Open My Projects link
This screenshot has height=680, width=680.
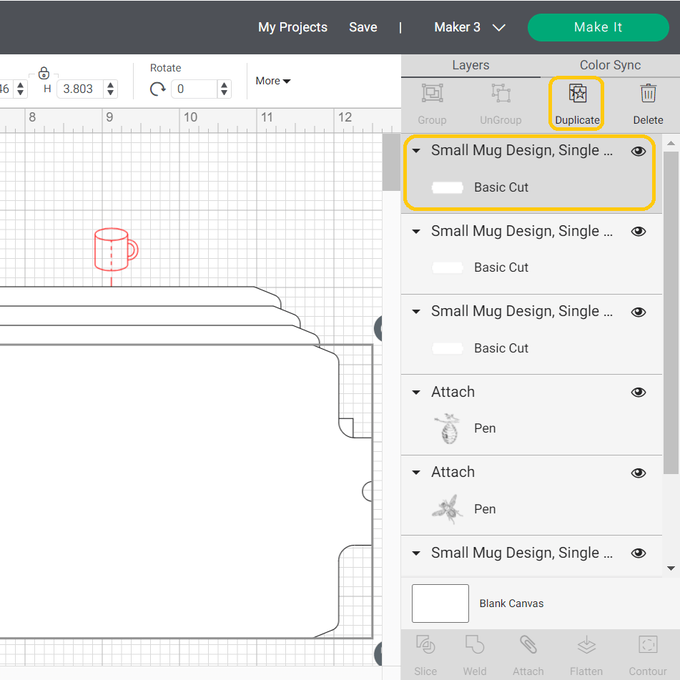[292, 27]
